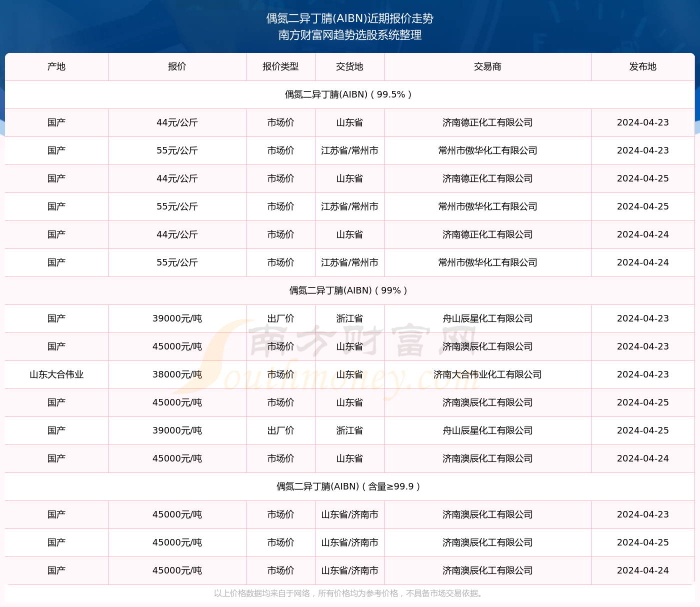The width and height of the screenshot is (700, 607).
Task: Select the 偶氮二异丁腈(AIBN)（99.5%）section heading
Action: 350,94
